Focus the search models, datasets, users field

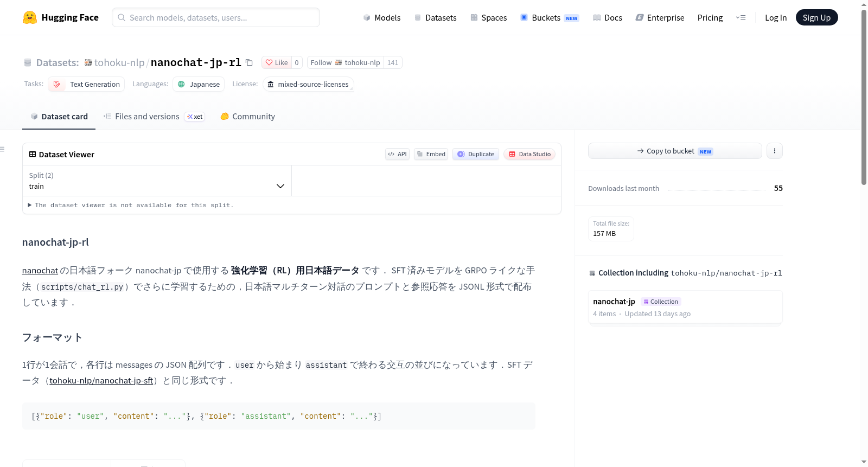tap(216, 17)
